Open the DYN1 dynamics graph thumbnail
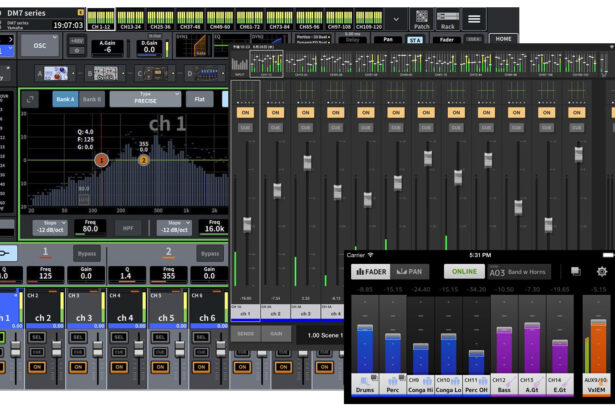Viewport: 615px width, 410px height. (193, 45)
